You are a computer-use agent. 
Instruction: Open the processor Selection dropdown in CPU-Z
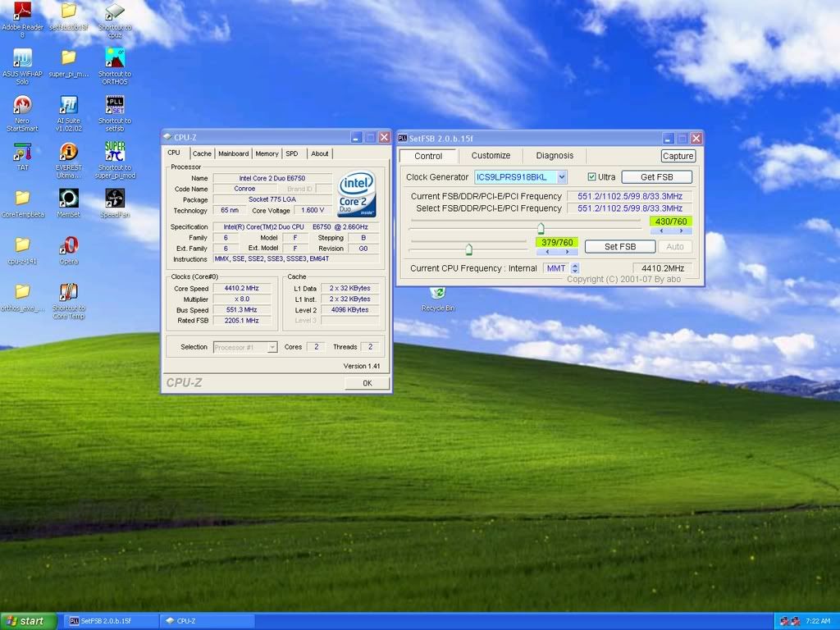coord(245,347)
